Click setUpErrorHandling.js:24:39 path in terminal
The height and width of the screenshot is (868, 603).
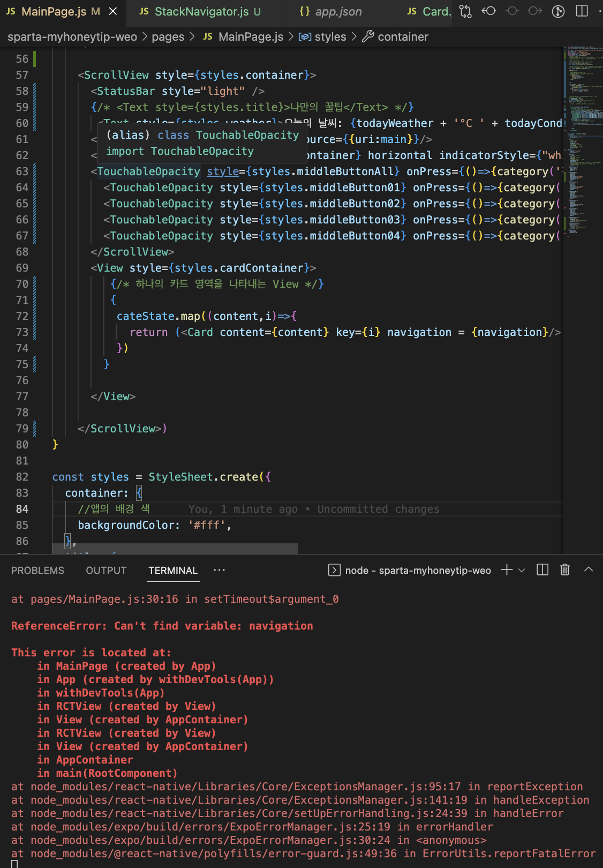(249, 813)
